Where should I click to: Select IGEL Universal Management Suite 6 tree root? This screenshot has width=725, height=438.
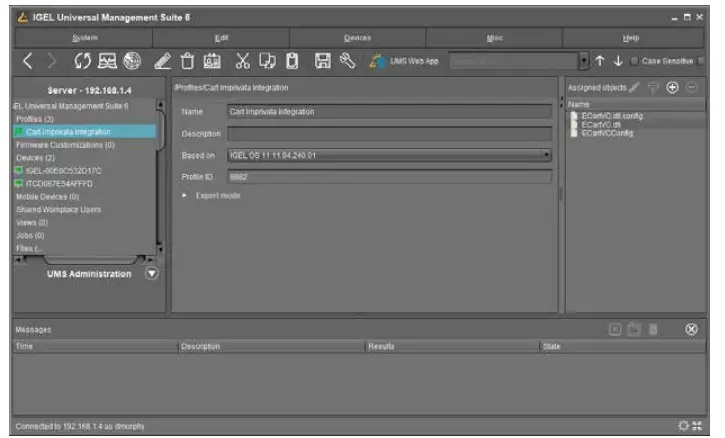pos(71,106)
